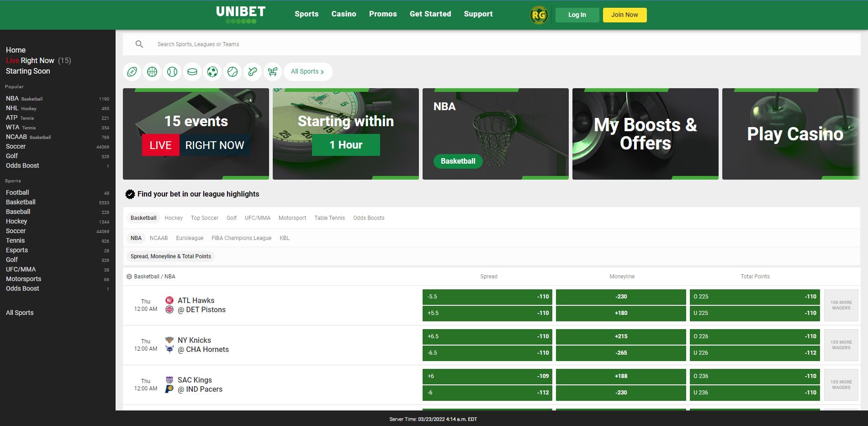Select the Euroleague league tab
This screenshot has height=426, width=868.
[190, 238]
